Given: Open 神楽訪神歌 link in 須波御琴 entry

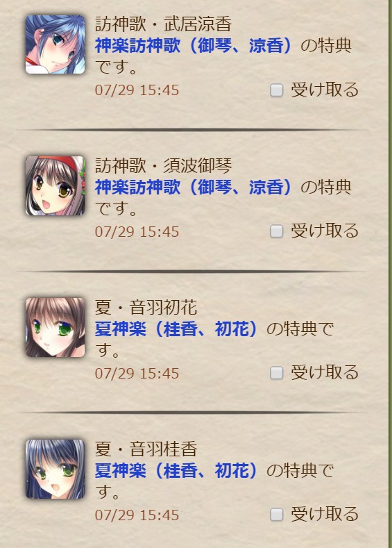Looking at the screenshot, I should [193, 188].
